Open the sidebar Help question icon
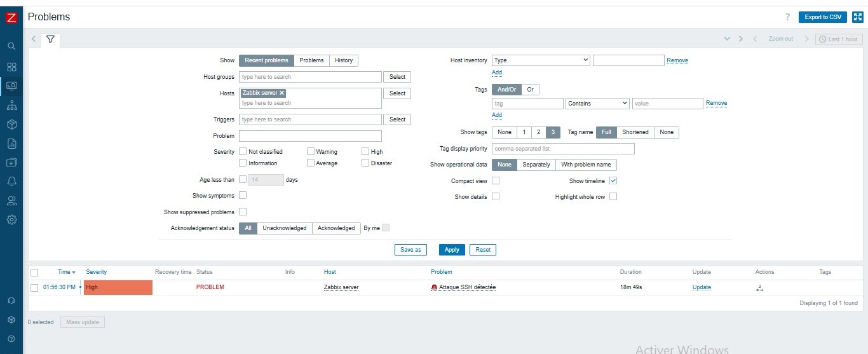The image size is (868, 354). (11, 339)
